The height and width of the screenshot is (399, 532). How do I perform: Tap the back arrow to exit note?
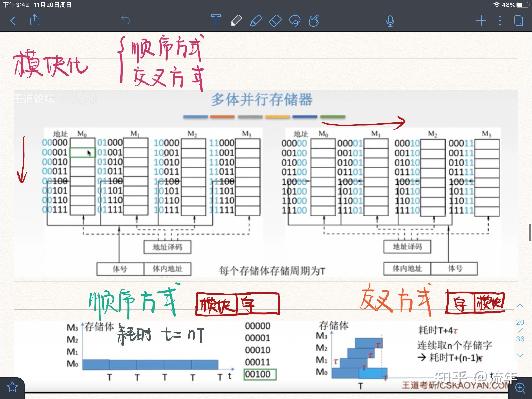(13, 21)
